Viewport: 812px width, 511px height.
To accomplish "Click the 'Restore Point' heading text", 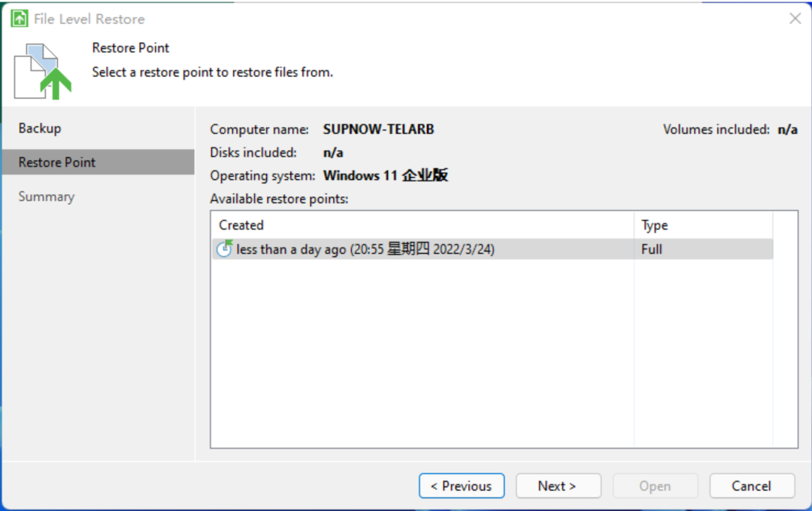I will pyautogui.click(x=131, y=47).
